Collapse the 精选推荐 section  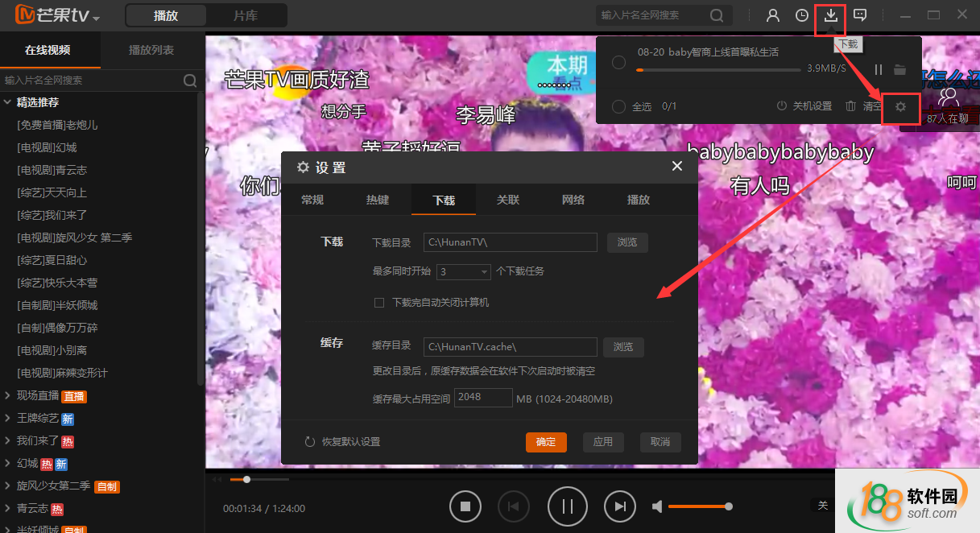pyautogui.click(x=7, y=102)
